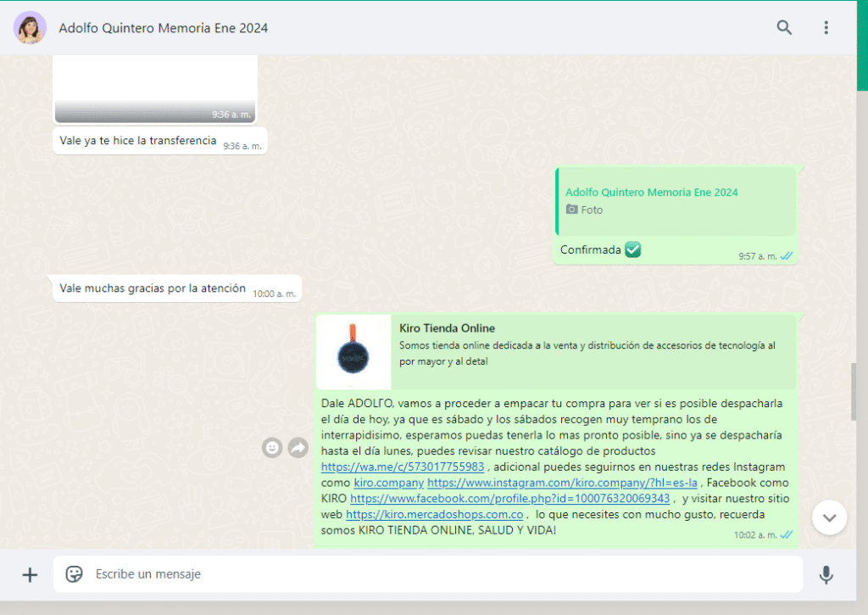The image size is (868, 615).
Task: Click the read receipt checkmarks at 10:02 a. m.
Action: pos(786,534)
